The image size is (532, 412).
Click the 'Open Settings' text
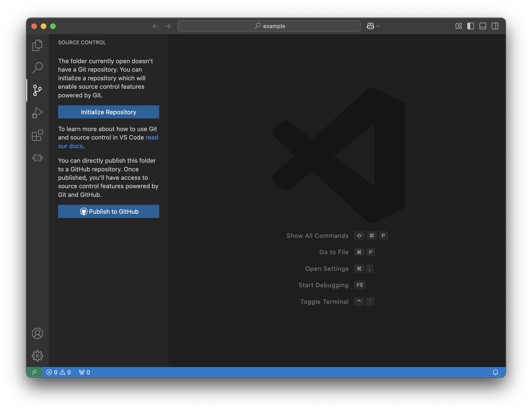coord(327,269)
